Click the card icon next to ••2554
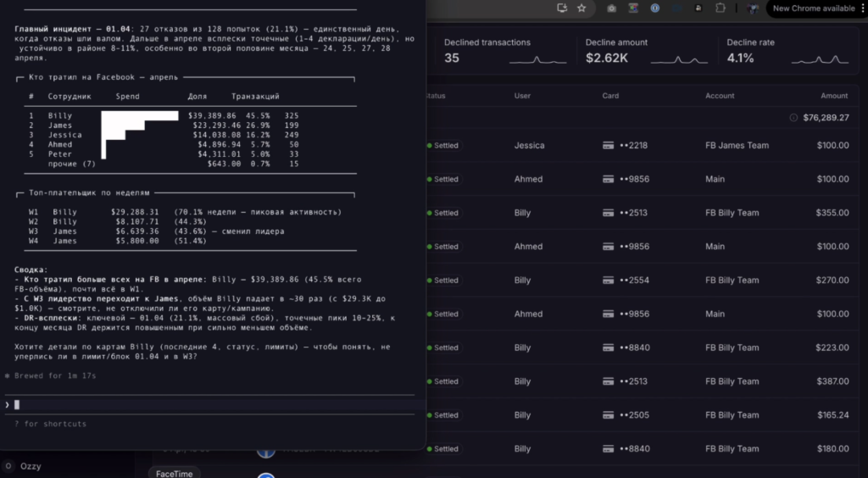Viewport: 868px width, 478px height. click(x=608, y=281)
